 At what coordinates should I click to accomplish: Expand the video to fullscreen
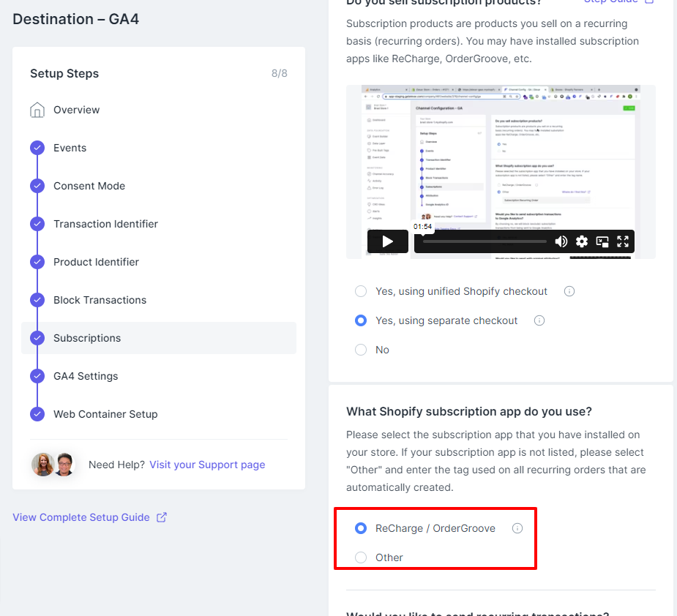point(623,241)
